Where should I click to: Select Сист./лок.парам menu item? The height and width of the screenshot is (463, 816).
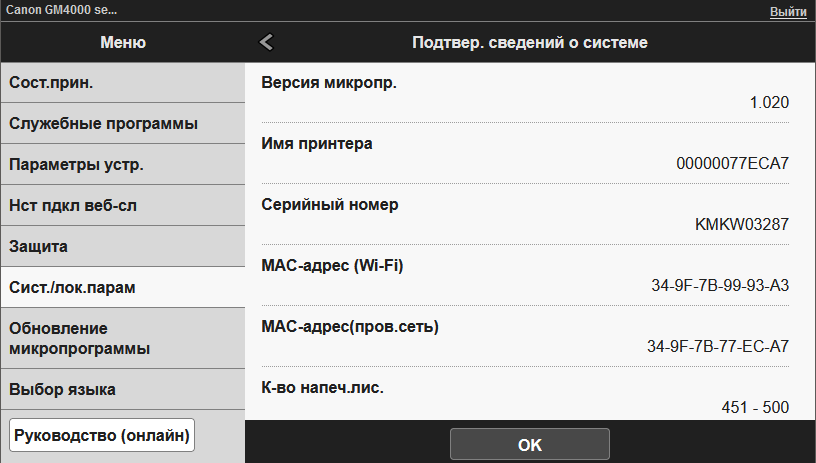pos(122,287)
